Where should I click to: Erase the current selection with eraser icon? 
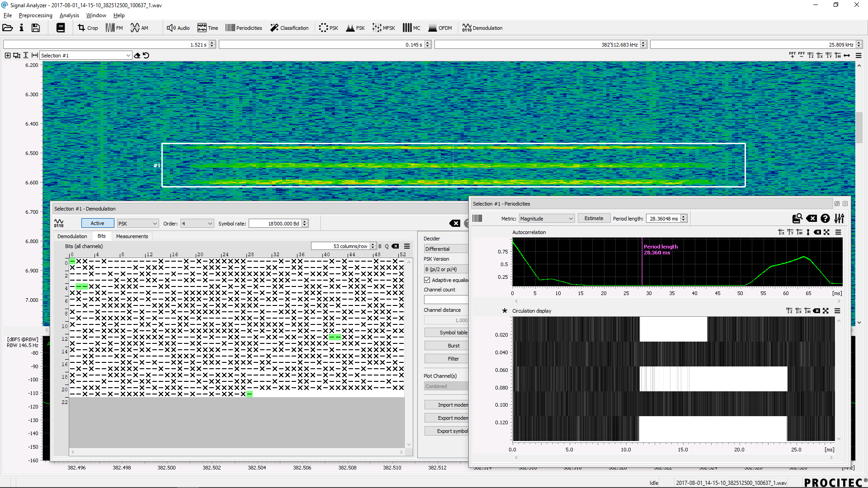coord(137,56)
